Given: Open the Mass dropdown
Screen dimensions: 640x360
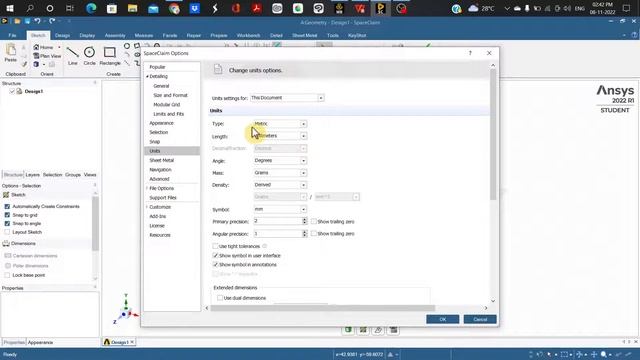Looking at the screenshot, I should (x=280, y=173).
